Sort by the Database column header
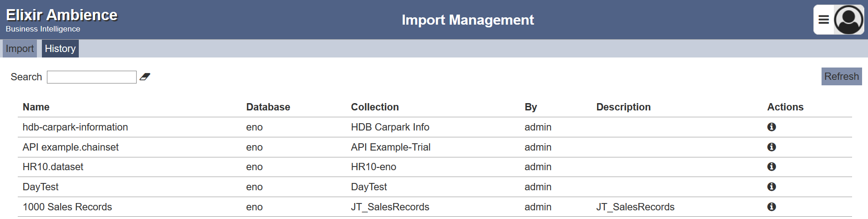The height and width of the screenshot is (219, 868). (268, 107)
